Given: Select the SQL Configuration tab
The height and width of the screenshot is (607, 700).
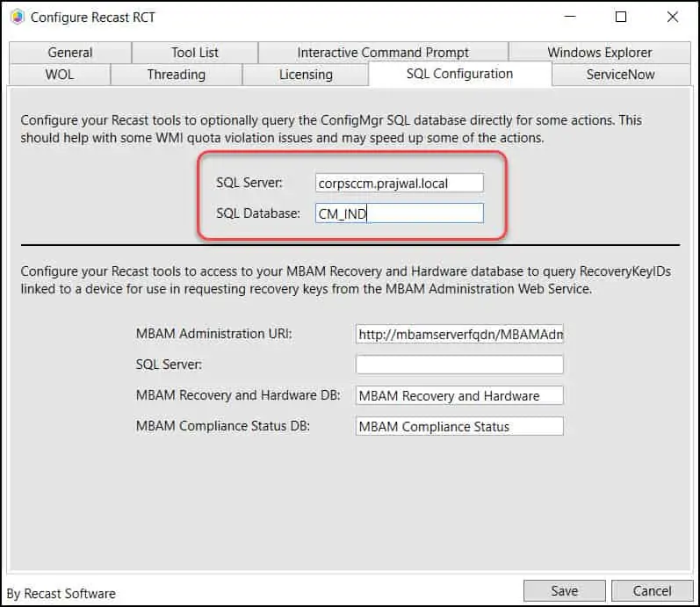Looking at the screenshot, I should pyautogui.click(x=460, y=74).
